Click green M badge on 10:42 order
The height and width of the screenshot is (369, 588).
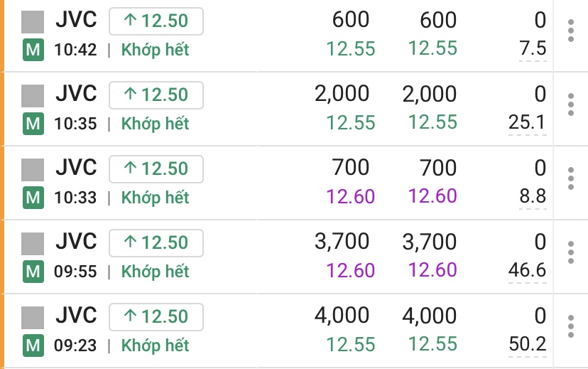(x=33, y=50)
